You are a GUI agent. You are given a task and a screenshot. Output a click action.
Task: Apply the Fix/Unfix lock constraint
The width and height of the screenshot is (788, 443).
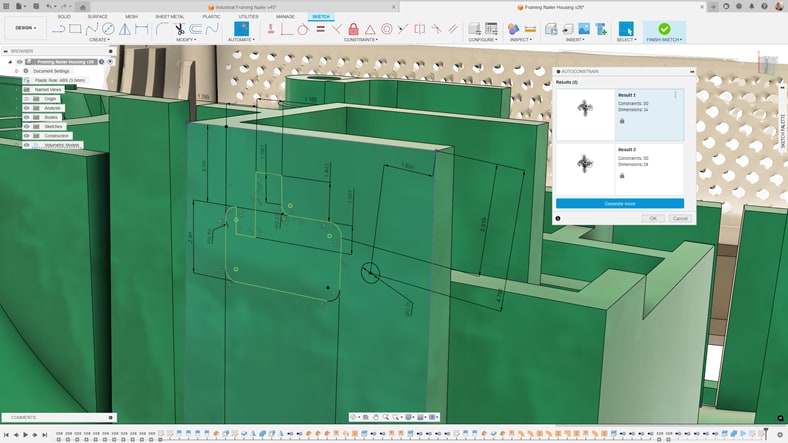tap(353, 29)
